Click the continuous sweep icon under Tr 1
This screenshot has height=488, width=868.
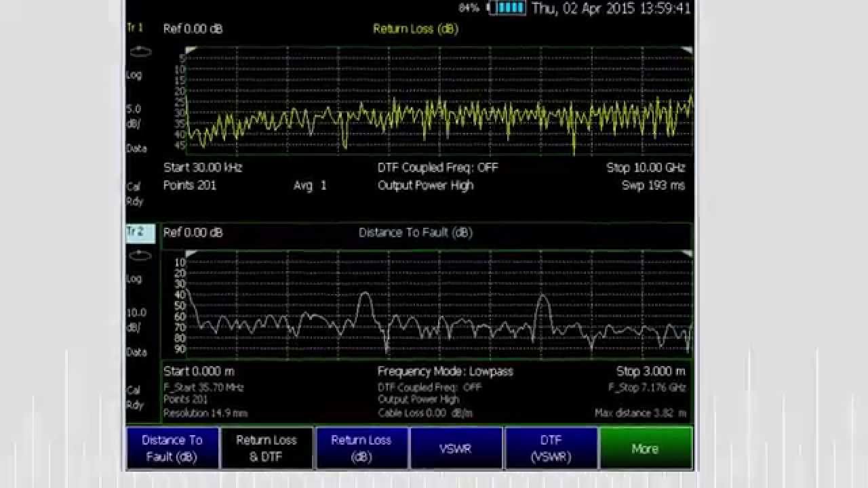(140, 52)
